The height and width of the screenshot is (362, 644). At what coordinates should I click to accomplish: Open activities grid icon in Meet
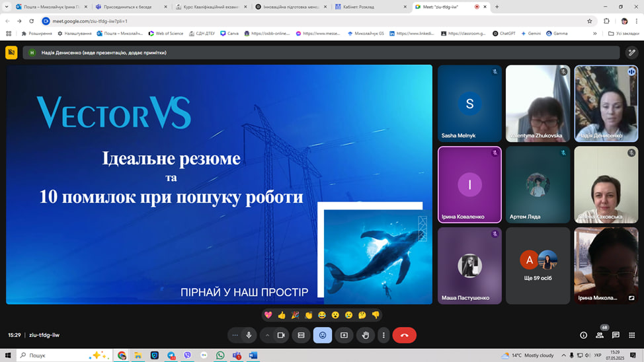[x=631, y=336]
